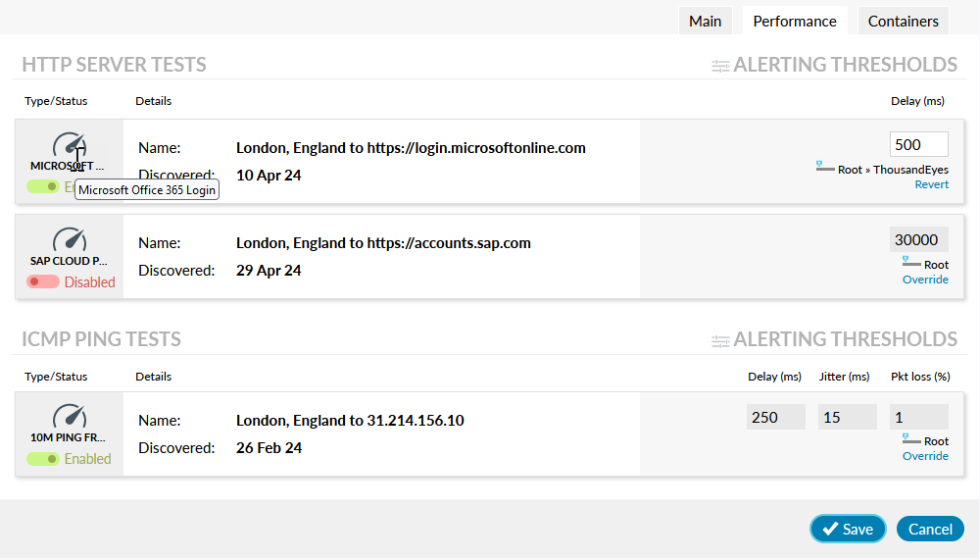Revert the Microsoft test delay threshold
Viewport: 980px width, 560px height.
931,184
